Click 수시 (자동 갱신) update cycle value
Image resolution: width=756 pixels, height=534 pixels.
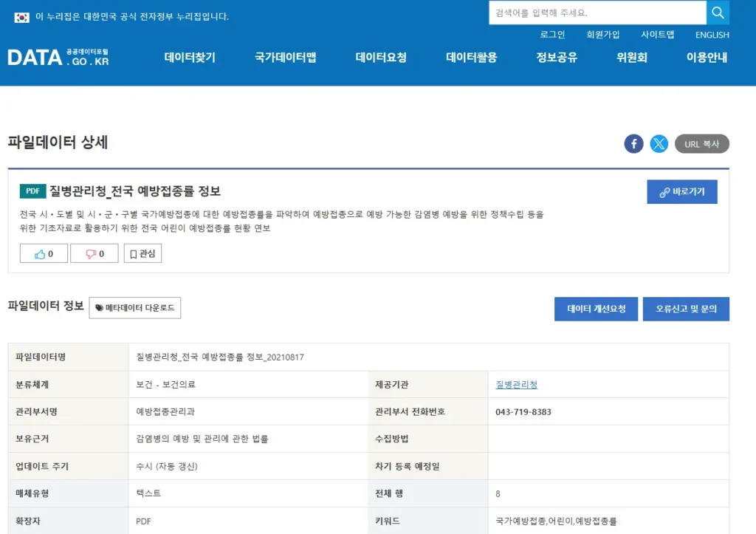167,467
